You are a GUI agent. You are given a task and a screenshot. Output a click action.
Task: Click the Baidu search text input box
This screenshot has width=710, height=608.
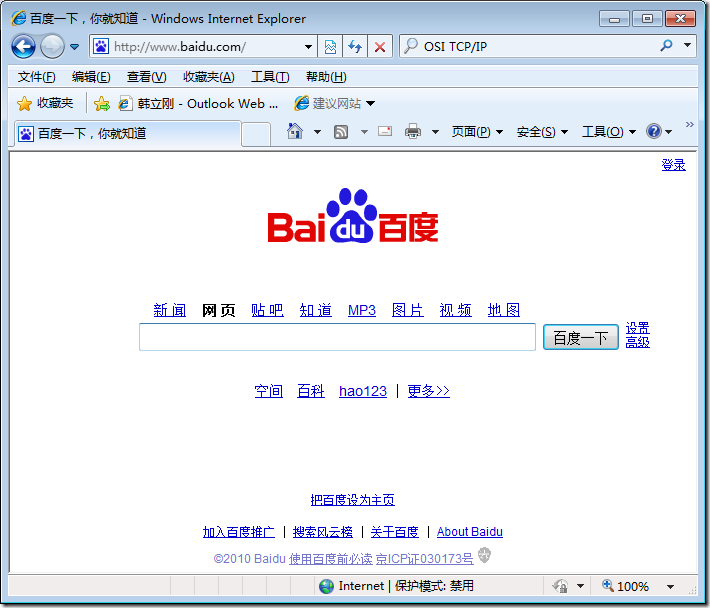point(337,337)
